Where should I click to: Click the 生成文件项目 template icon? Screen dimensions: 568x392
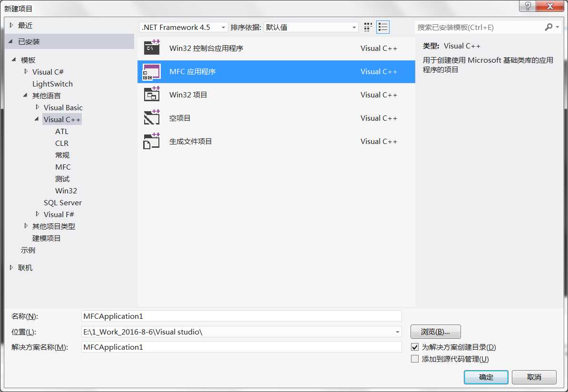[x=152, y=141]
